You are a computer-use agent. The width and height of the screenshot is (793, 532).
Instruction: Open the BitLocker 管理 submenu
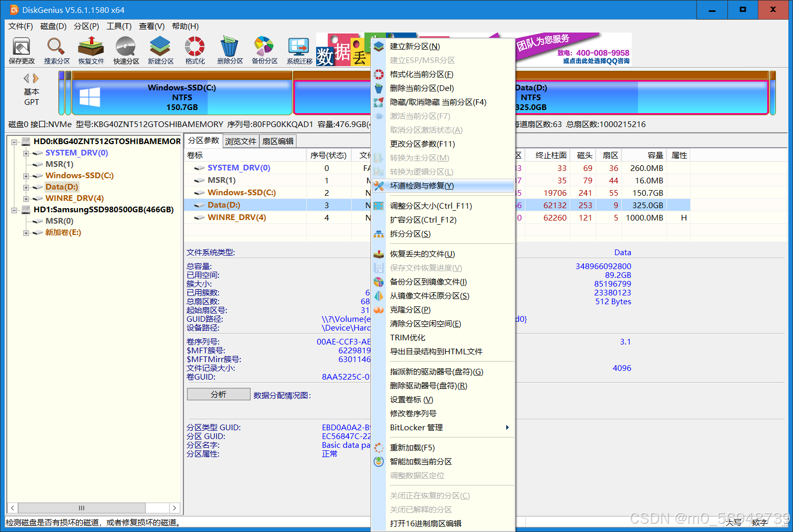443,428
